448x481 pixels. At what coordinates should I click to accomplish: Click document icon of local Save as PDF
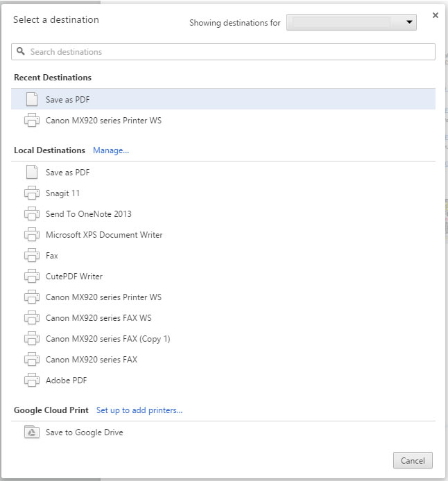(32, 172)
